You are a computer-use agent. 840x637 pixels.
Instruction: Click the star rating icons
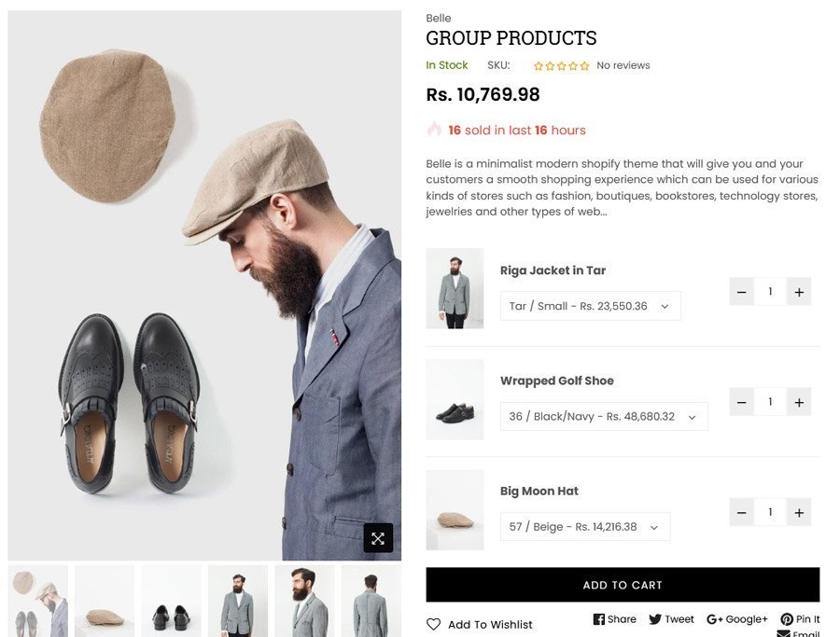(x=561, y=66)
